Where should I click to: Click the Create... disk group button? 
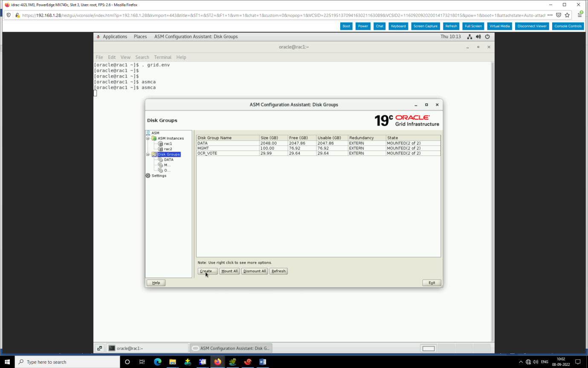point(208,271)
